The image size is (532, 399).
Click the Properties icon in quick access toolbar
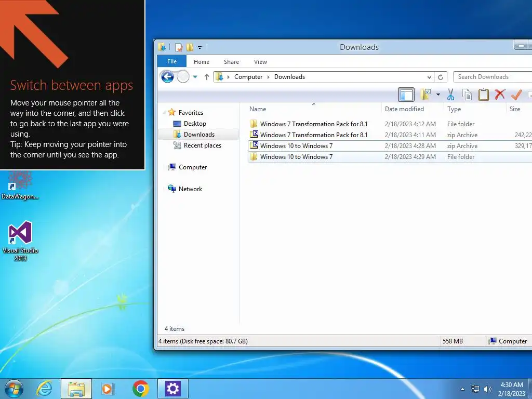(179, 47)
